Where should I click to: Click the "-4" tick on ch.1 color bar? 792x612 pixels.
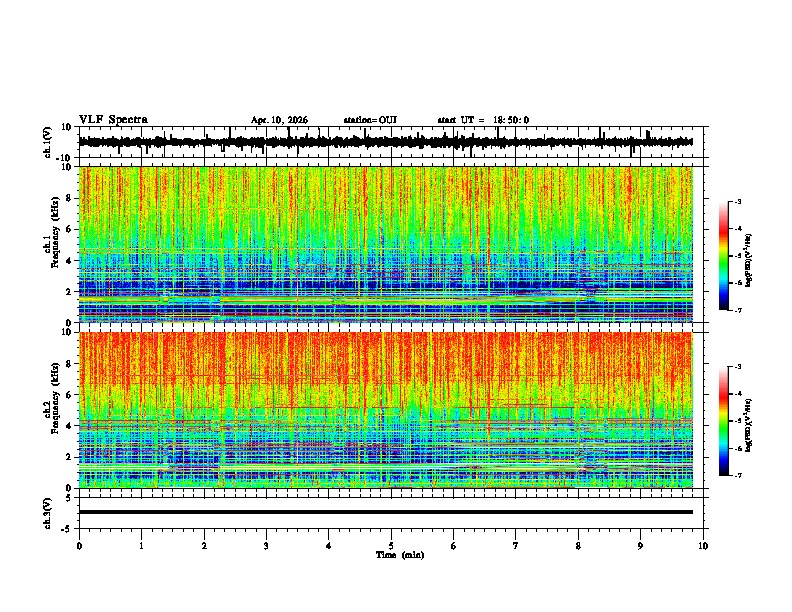[737, 229]
